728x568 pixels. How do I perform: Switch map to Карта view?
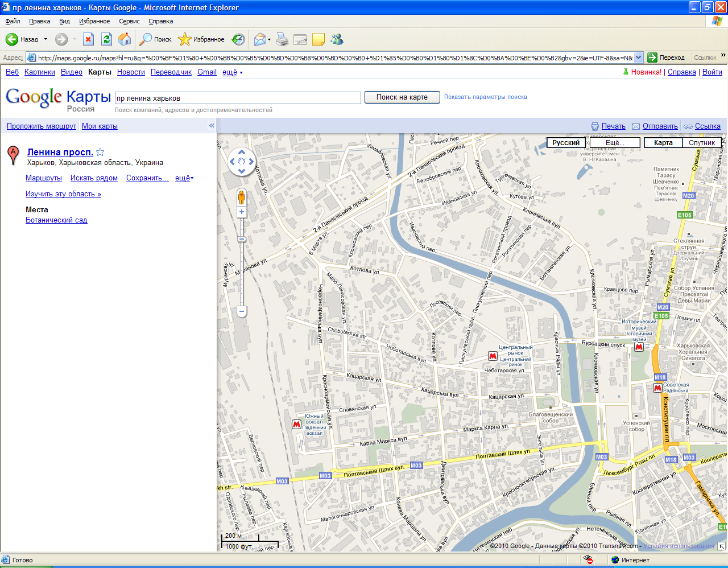click(663, 143)
